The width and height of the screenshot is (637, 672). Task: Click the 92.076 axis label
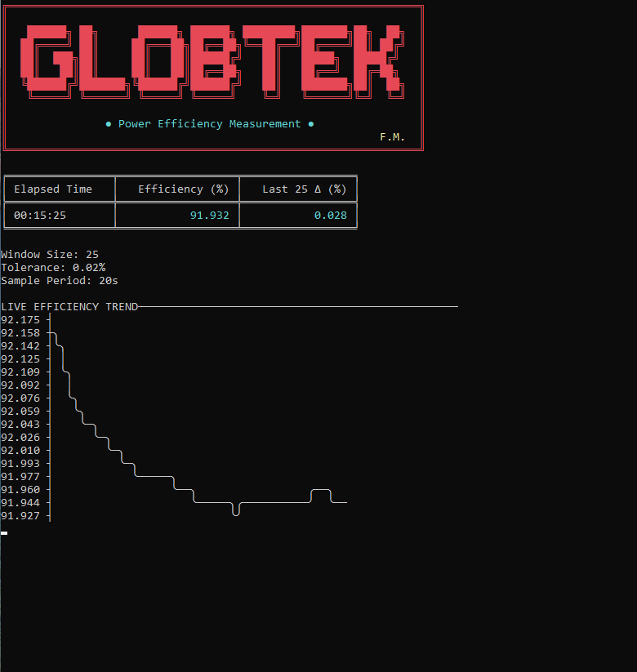click(20, 398)
